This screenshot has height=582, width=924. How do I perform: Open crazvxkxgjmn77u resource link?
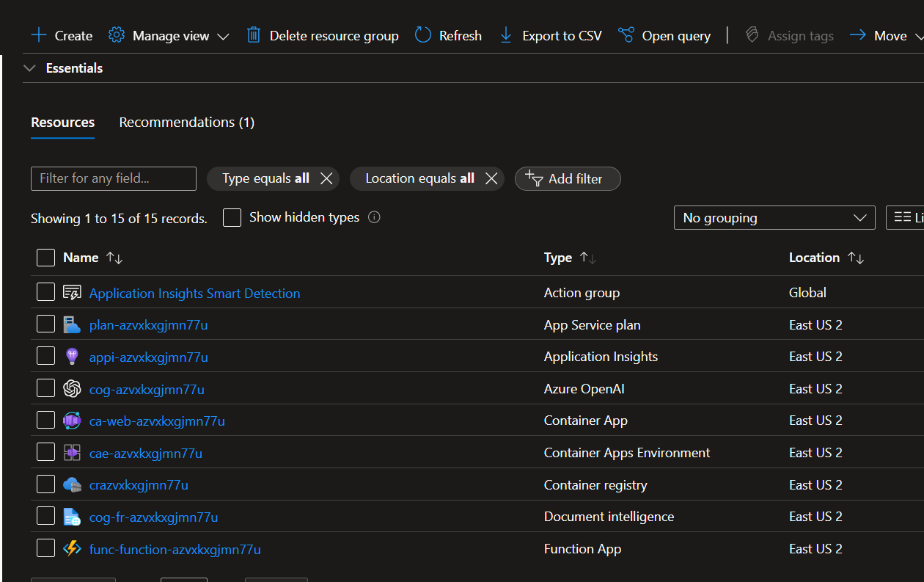(x=139, y=485)
